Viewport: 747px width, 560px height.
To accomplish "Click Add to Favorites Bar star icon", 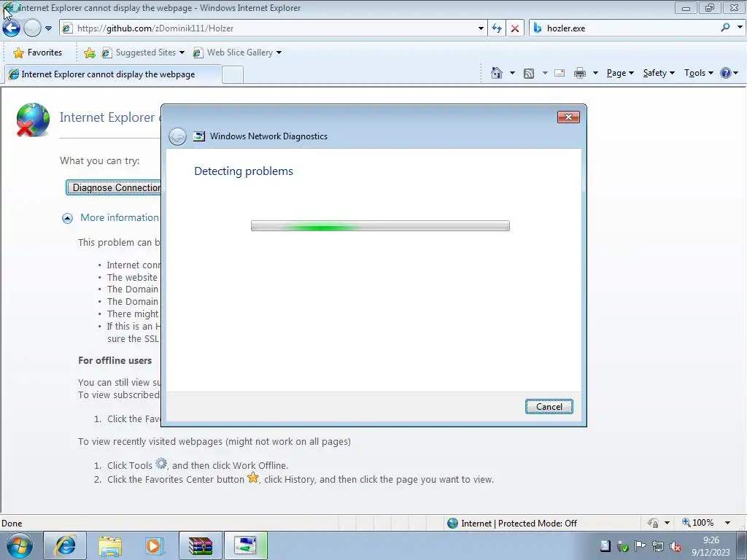I will pyautogui.click(x=89, y=52).
